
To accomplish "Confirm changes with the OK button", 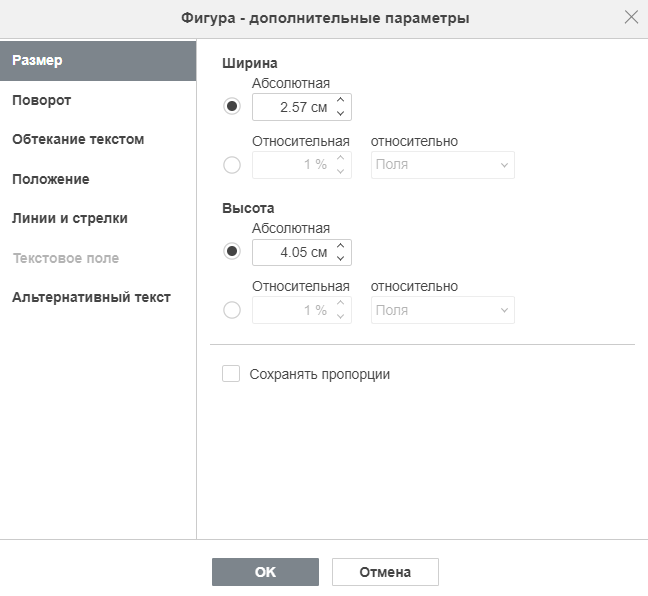I will (265, 572).
